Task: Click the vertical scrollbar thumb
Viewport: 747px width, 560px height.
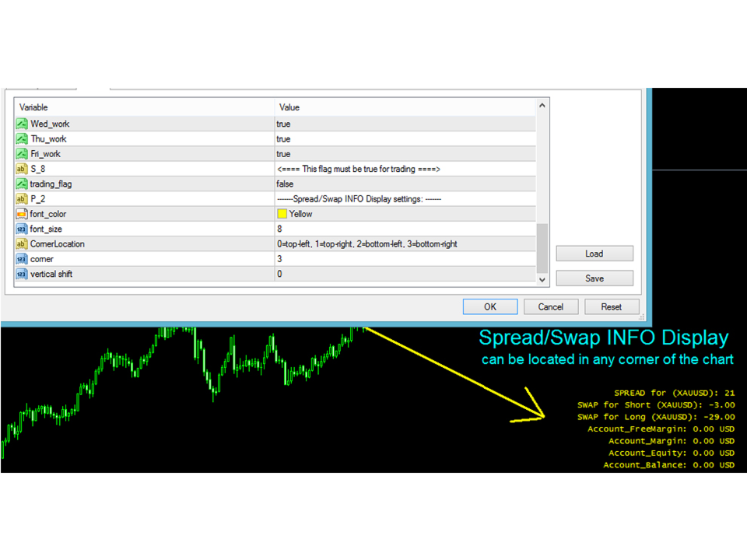Action: tap(542, 248)
